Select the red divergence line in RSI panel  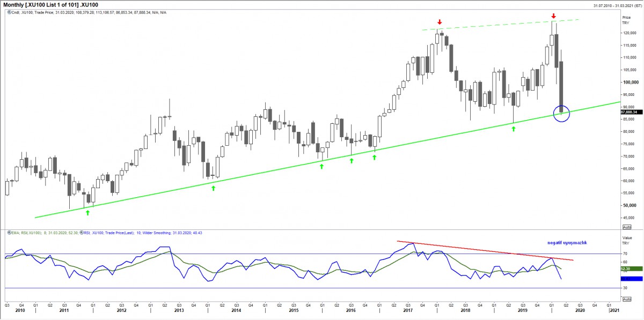[x=483, y=250]
